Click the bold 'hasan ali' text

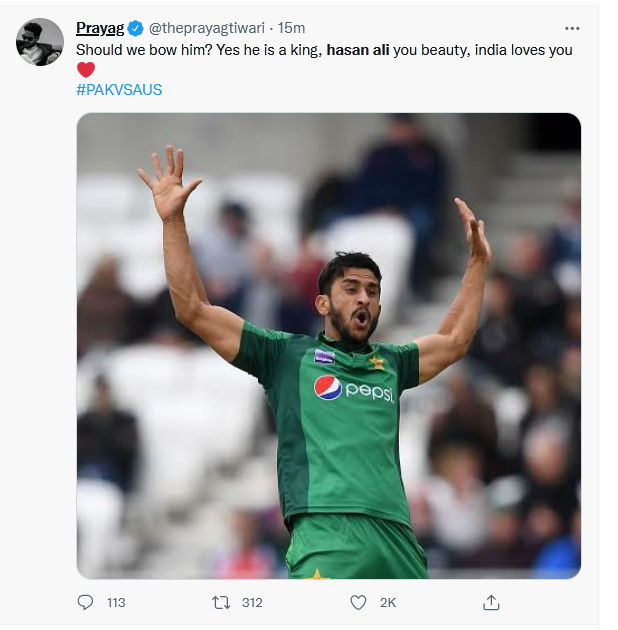tap(358, 50)
